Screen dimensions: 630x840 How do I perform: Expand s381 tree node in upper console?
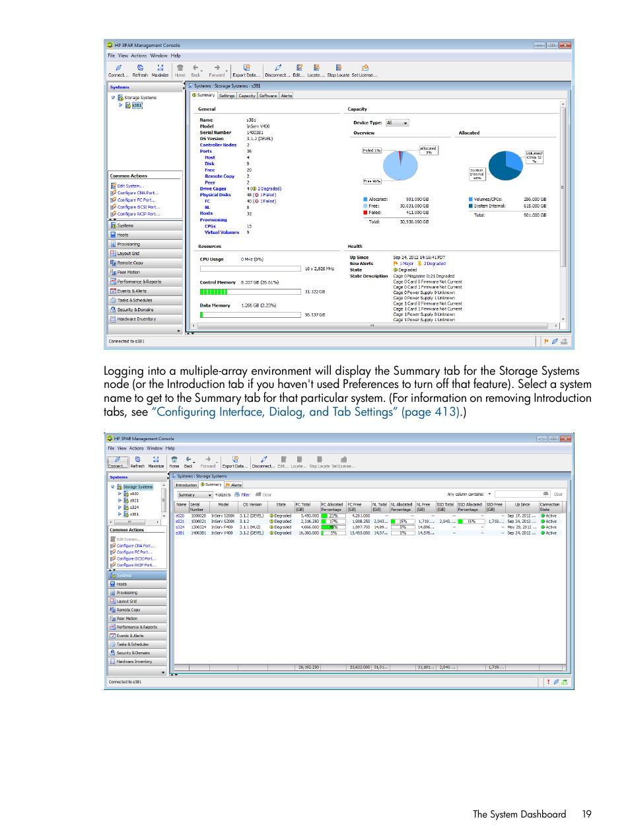(120, 105)
